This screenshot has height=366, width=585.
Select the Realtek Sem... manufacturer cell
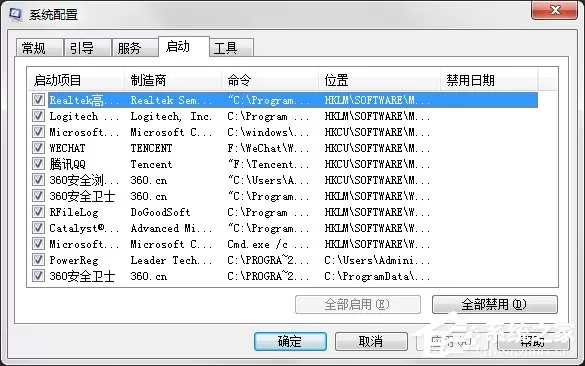pos(171,100)
